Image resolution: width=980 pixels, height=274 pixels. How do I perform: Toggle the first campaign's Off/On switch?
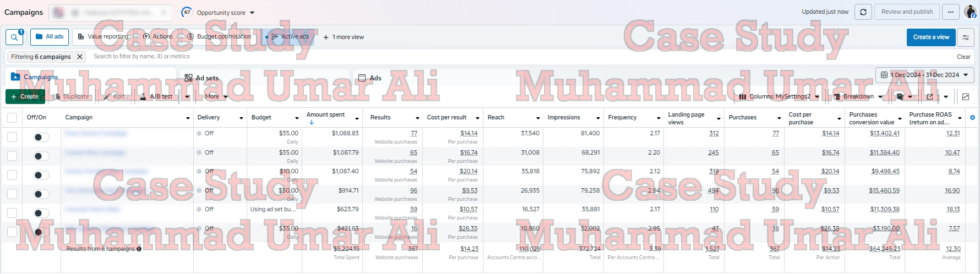tap(41, 137)
